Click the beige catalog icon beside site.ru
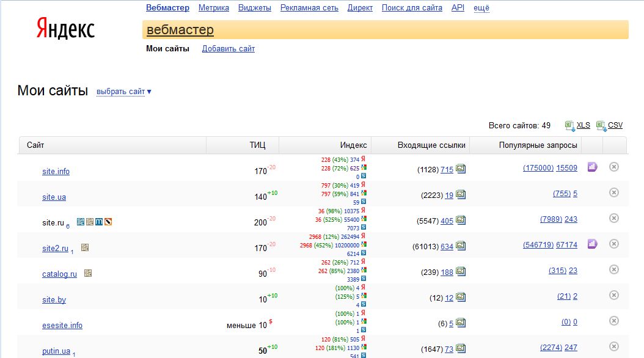Image resolution: width=644 pixels, height=358 pixels. coord(90,222)
